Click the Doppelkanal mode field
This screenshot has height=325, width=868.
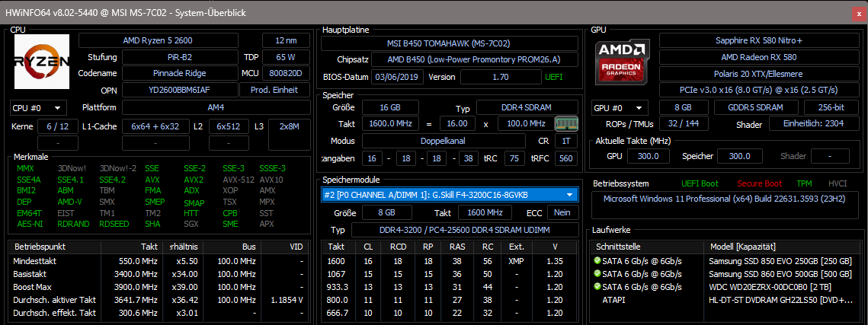[444, 141]
